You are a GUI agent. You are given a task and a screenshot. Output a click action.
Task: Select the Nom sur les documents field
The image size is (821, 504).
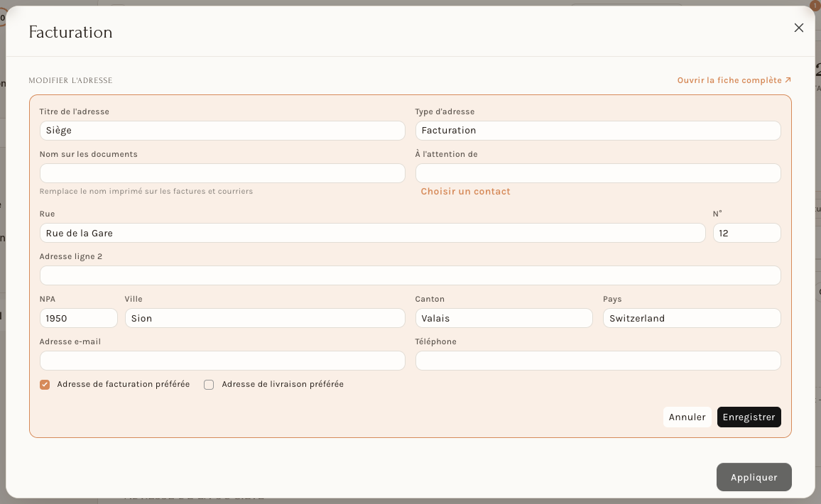click(x=222, y=173)
